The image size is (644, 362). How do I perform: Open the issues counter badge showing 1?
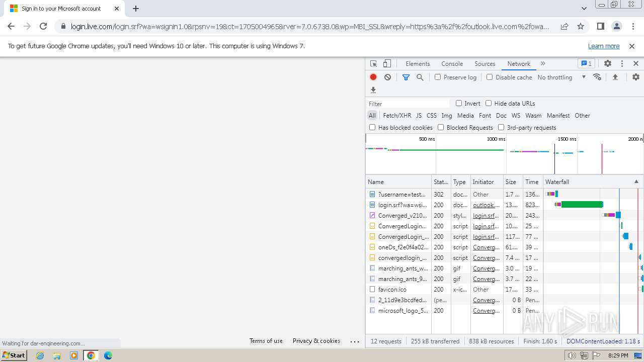[586, 64]
